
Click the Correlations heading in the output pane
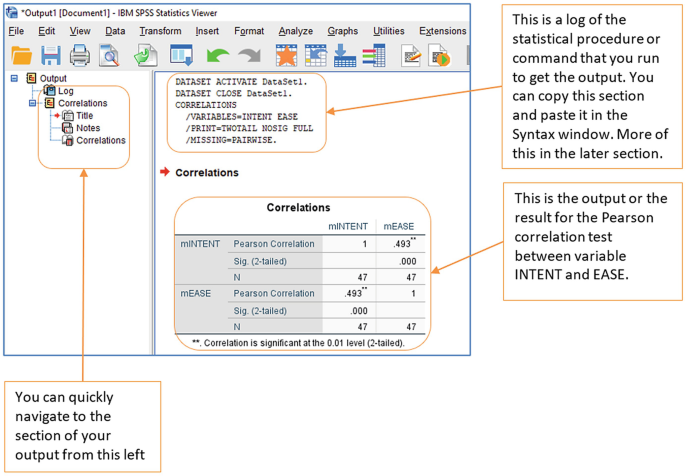207,173
